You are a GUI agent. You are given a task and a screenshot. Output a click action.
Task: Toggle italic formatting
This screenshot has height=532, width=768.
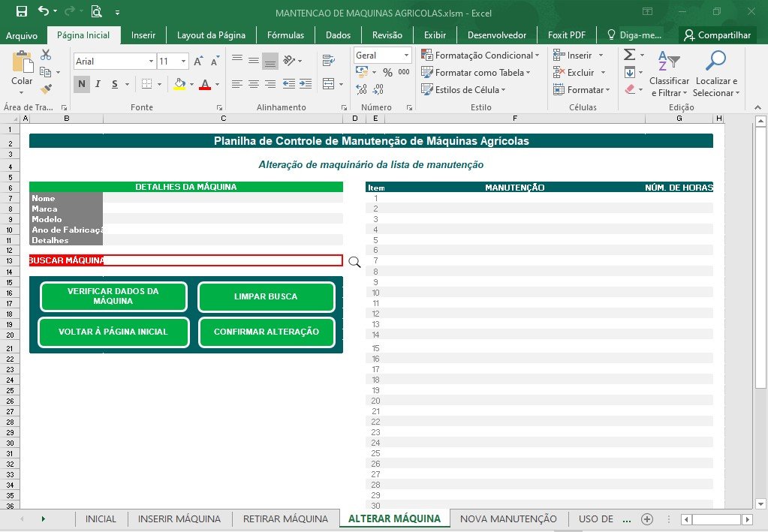[98, 84]
